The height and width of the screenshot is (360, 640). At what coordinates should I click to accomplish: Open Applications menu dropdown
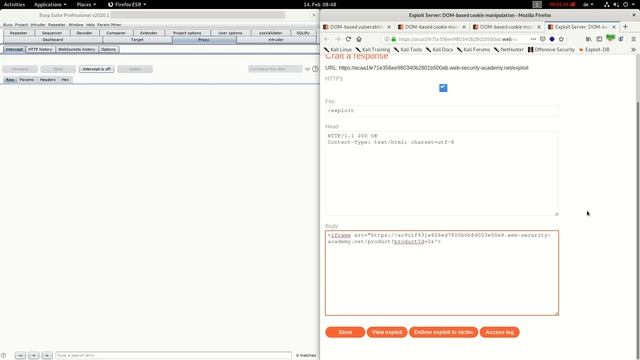pyautogui.click(x=50, y=4)
